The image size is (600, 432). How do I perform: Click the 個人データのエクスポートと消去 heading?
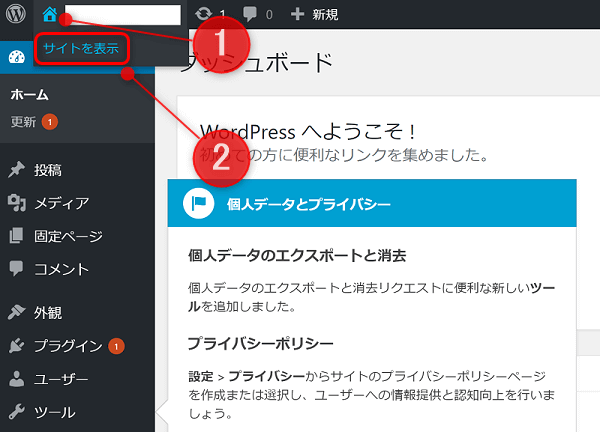pos(297,255)
